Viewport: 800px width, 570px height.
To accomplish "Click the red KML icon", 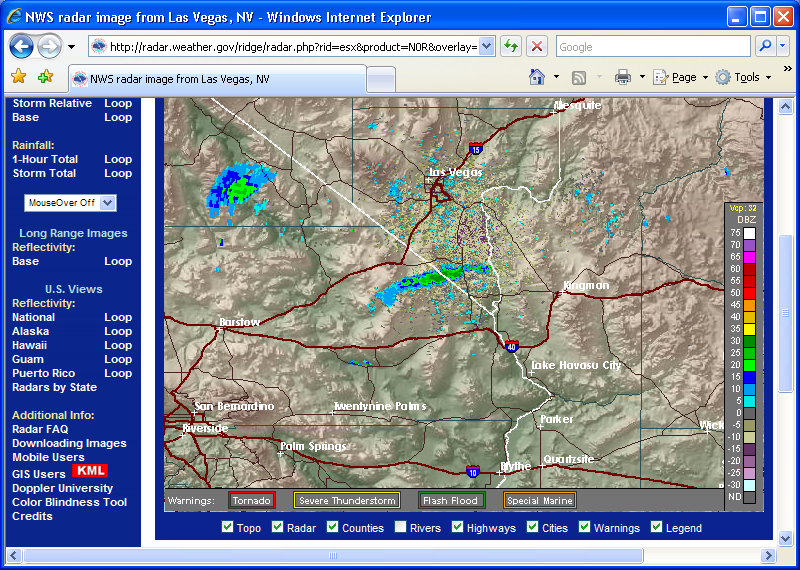I will tap(89, 471).
